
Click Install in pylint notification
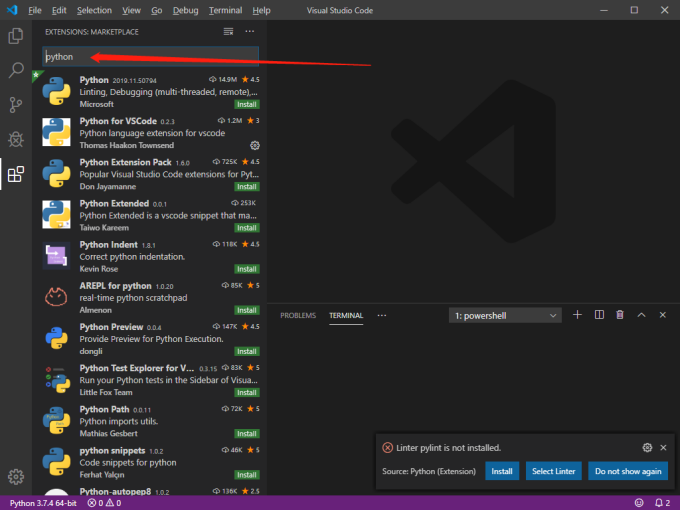point(502,471)
